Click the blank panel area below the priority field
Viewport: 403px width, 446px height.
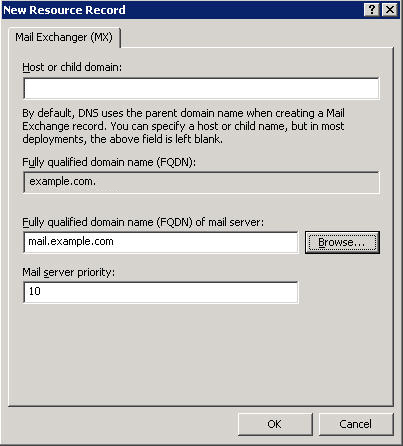200,353
